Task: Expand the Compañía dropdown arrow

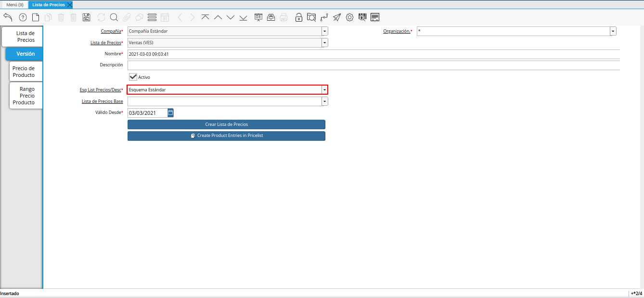Action: tap(324, 31)
